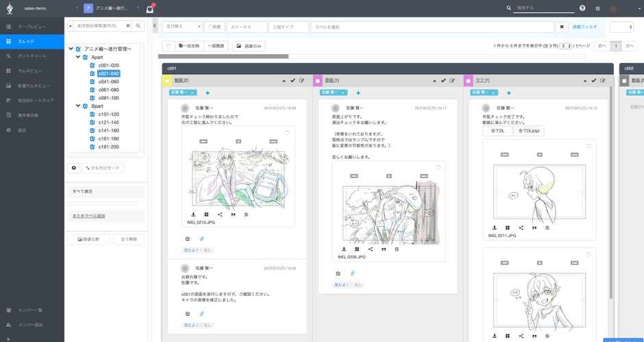Open the sales-demo workspace dropdown

[x=77, y=8]
